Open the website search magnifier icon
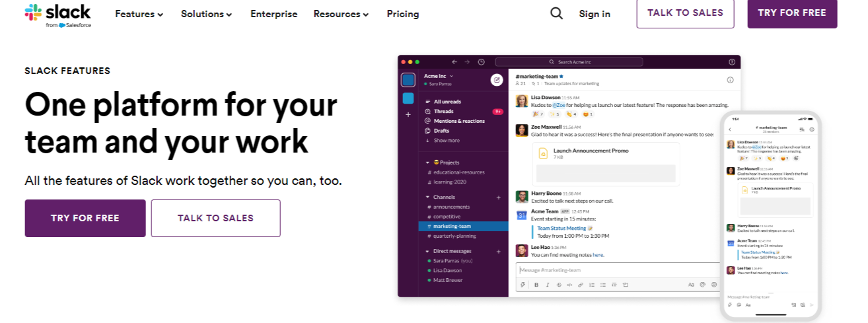Viewport: 868px width, 323px height. tap(557, 13)
